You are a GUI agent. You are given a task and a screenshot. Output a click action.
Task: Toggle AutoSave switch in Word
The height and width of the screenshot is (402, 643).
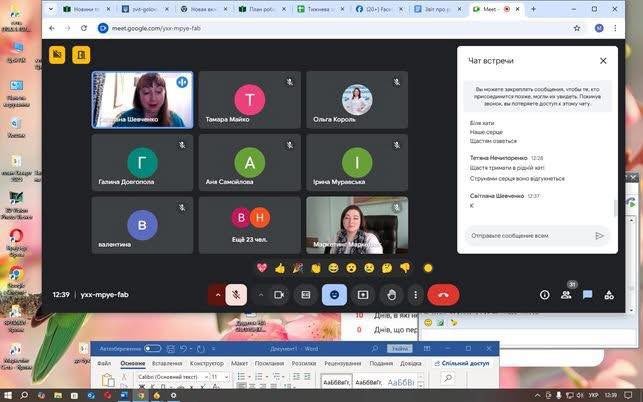click(153, 349)
